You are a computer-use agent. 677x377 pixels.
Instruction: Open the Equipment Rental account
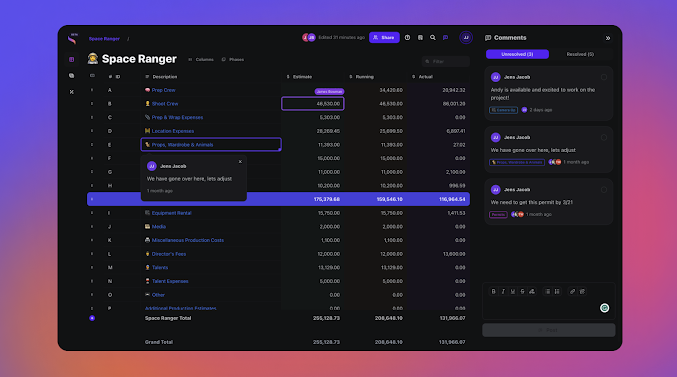tap(171, 213)
